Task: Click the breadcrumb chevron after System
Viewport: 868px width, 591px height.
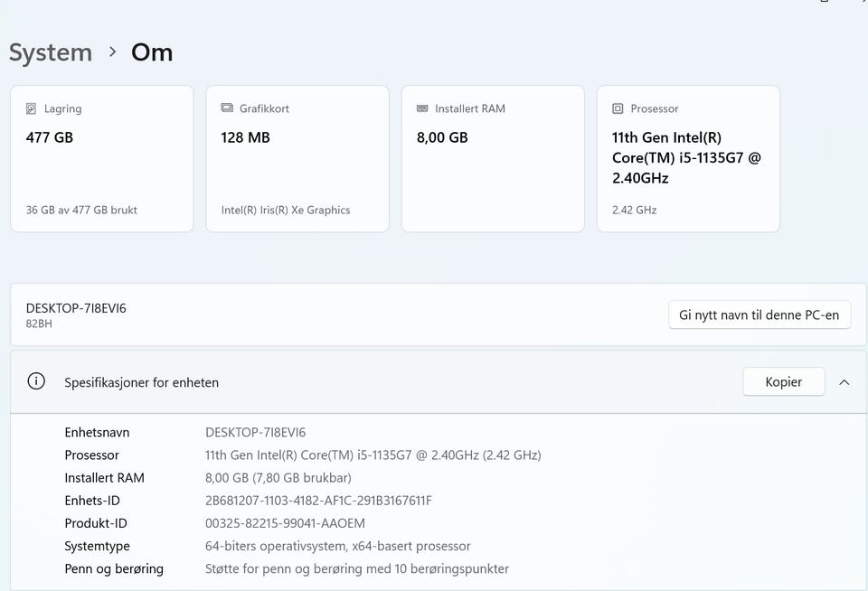Action: click(112, 52)
